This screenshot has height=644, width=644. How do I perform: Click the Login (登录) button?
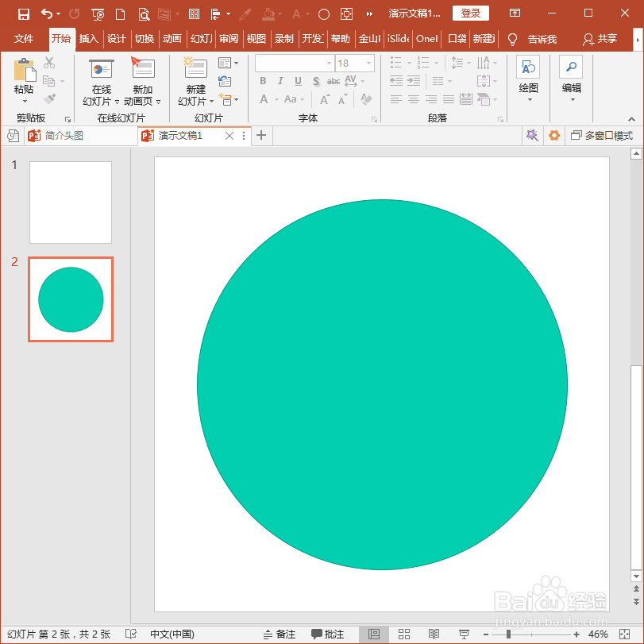tap(471, 13)
